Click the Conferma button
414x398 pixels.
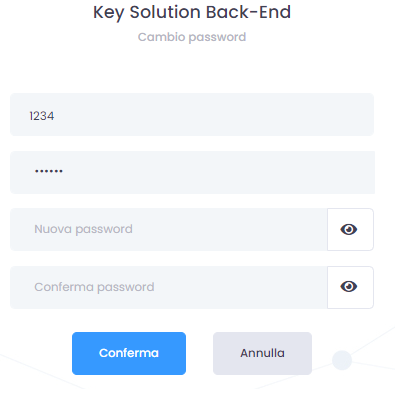pos(129,353)
